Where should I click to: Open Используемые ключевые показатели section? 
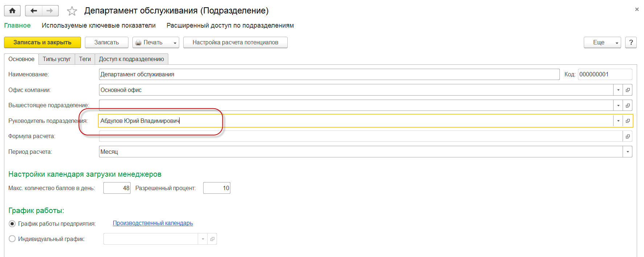coord(99,25)
